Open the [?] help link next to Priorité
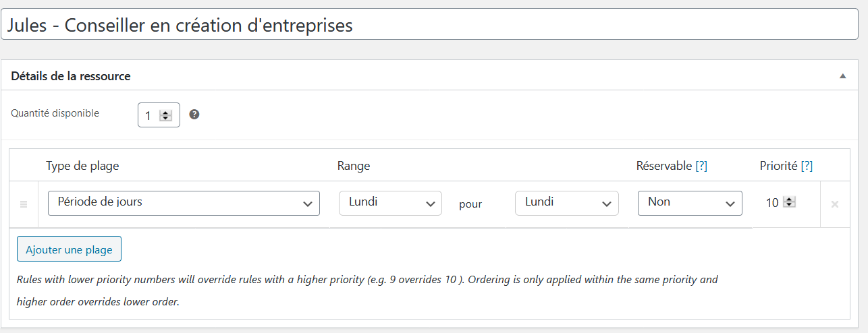This screenshot has height=333, width=868. (807, 166)
